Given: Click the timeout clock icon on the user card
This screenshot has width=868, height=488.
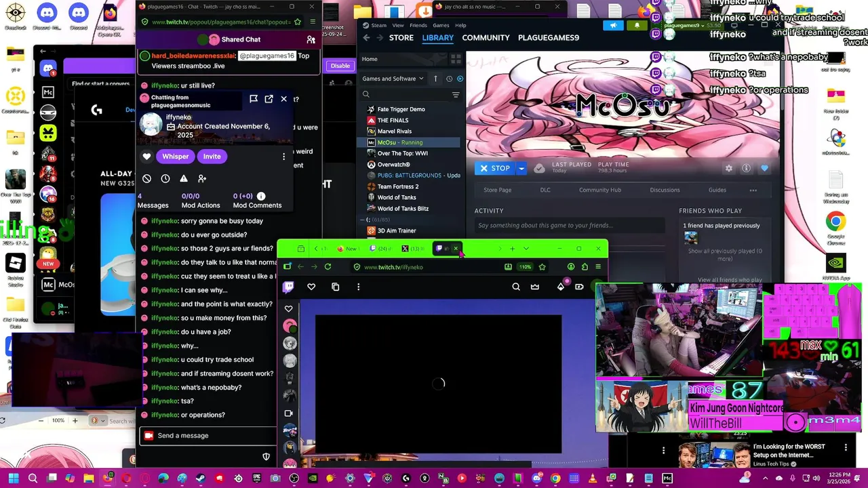Looking at the screenshot, I should click(165, 179).
